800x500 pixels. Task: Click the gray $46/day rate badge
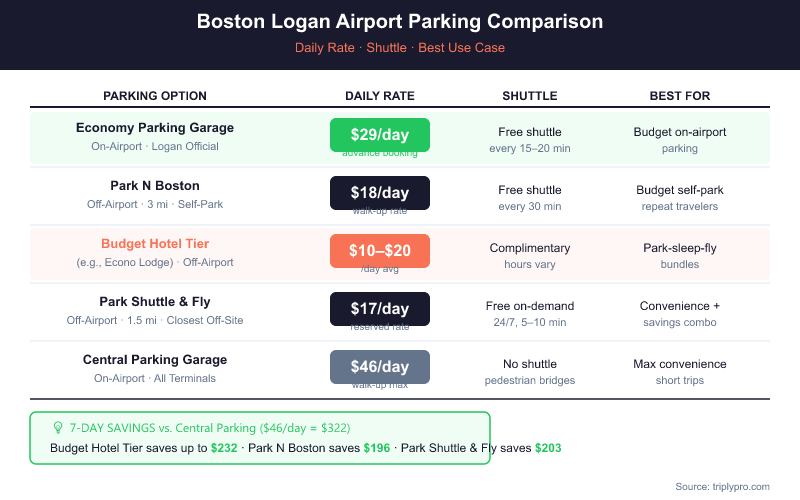(379, 366)
